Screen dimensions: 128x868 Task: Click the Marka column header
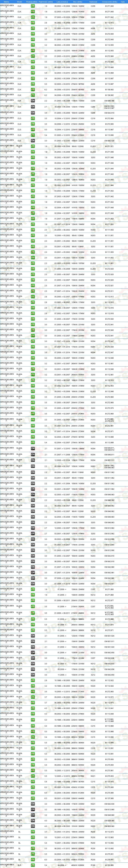(x=6, y=2)
